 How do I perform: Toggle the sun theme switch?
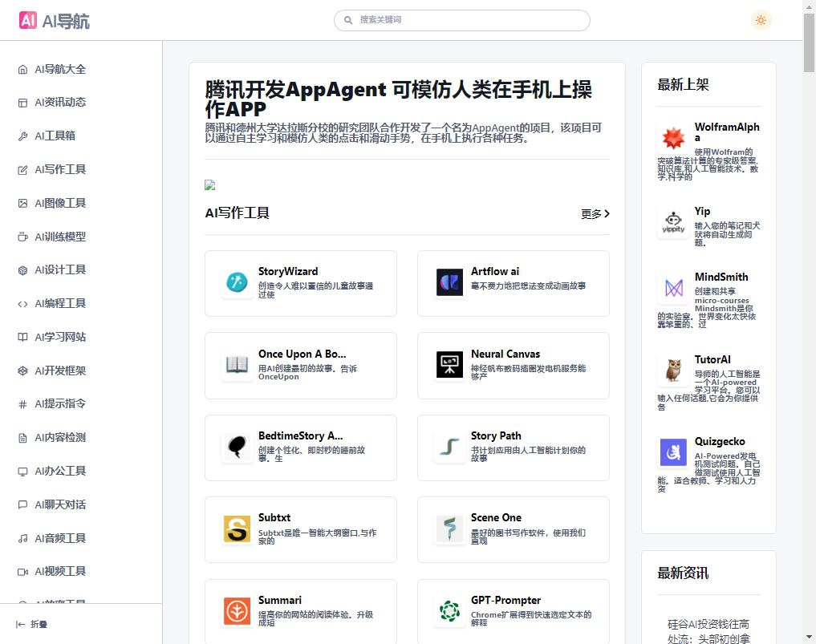point(761,20)
